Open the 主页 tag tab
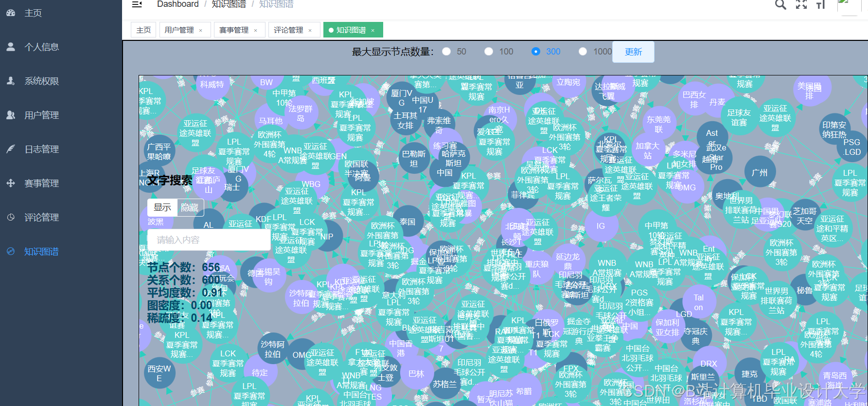The height and width of the screenshot is (406, 868). click(143, 30)
